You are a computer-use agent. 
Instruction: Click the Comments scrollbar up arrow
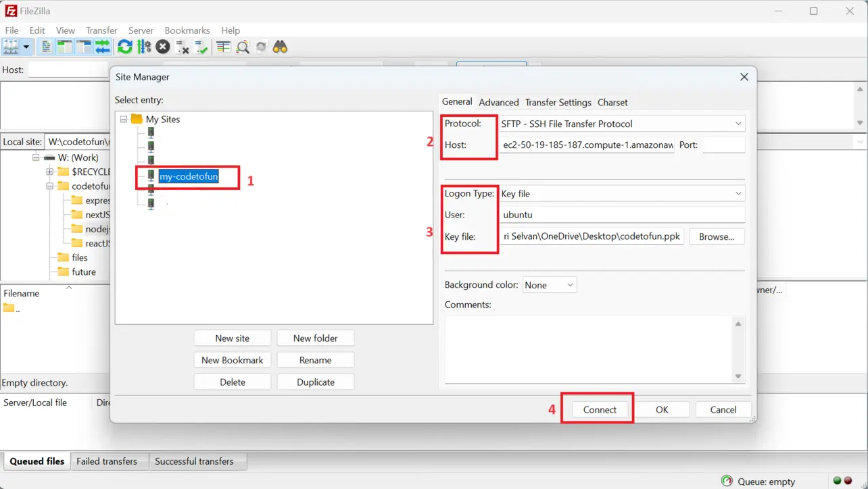[738, 324]
